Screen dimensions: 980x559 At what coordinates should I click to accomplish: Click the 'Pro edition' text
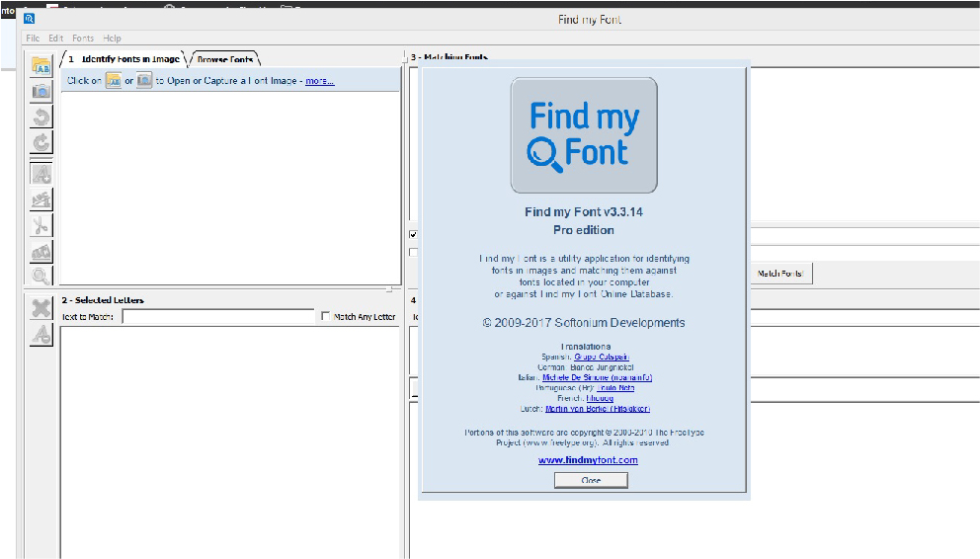(584, 230)
